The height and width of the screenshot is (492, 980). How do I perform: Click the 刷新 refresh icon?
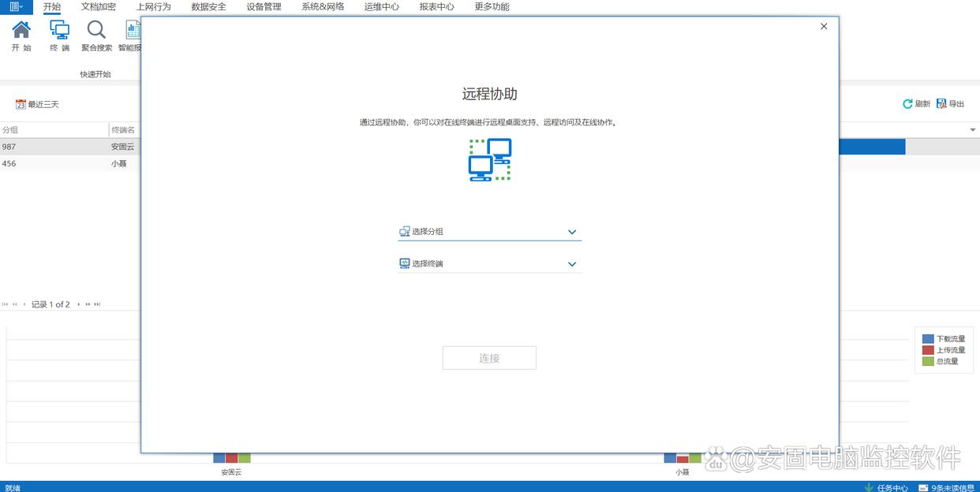coord(907,104)
